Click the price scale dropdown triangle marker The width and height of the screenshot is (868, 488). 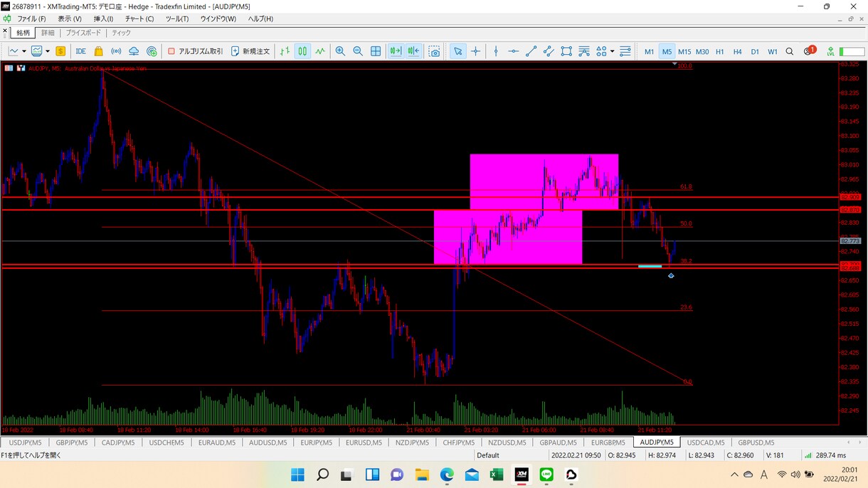tap(675, 65)
